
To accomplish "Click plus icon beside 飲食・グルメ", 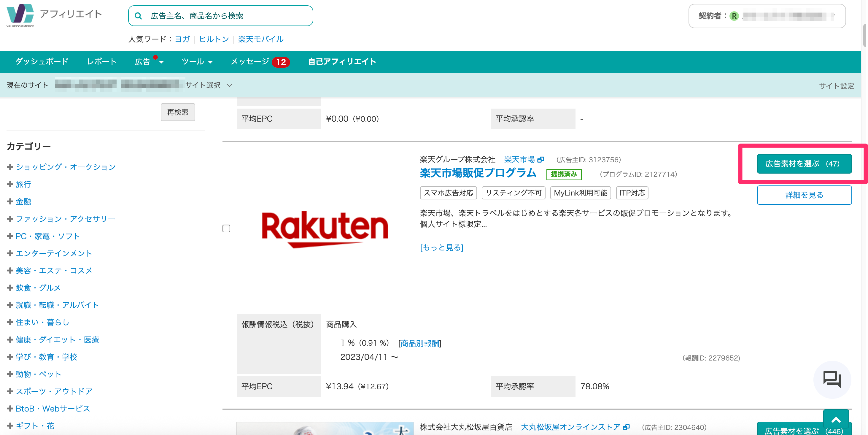I will click(x=10, y=288).
